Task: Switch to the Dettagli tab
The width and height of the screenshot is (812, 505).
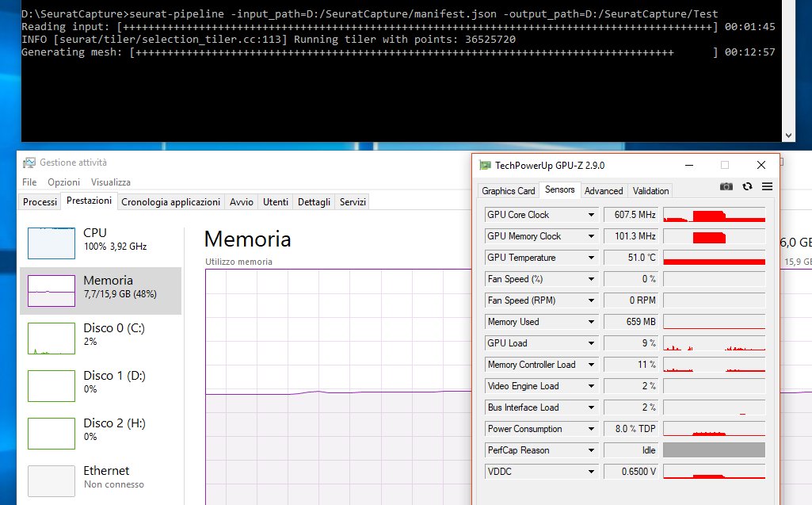Action: click(314, 201)
